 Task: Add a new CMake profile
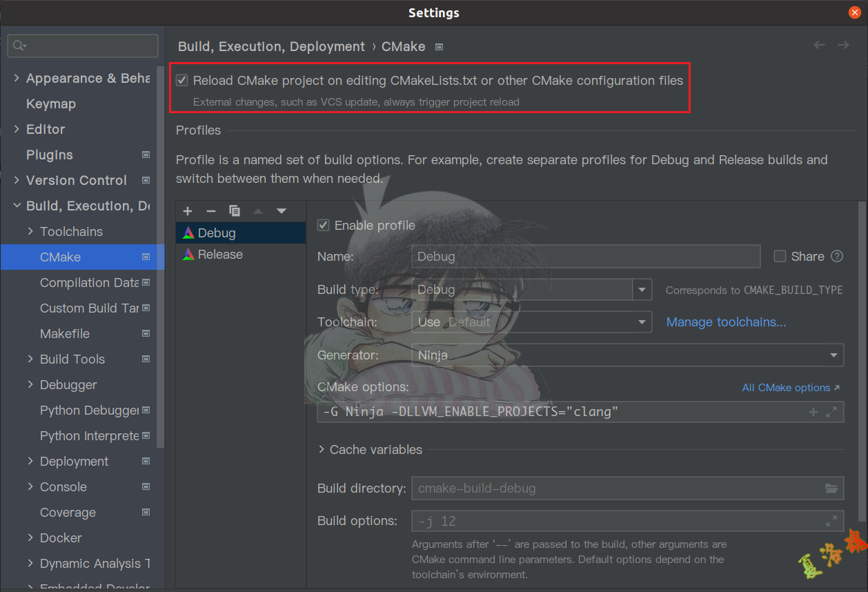coord(187,211)
